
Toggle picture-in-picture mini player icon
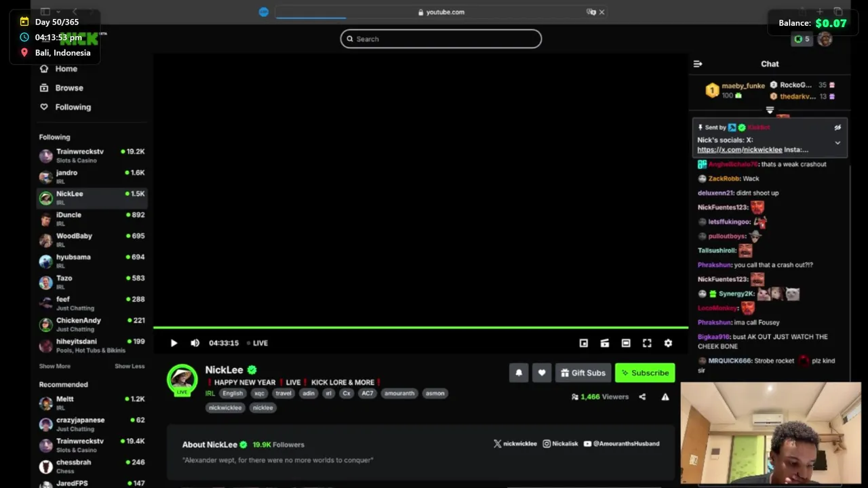pos(583,343)
